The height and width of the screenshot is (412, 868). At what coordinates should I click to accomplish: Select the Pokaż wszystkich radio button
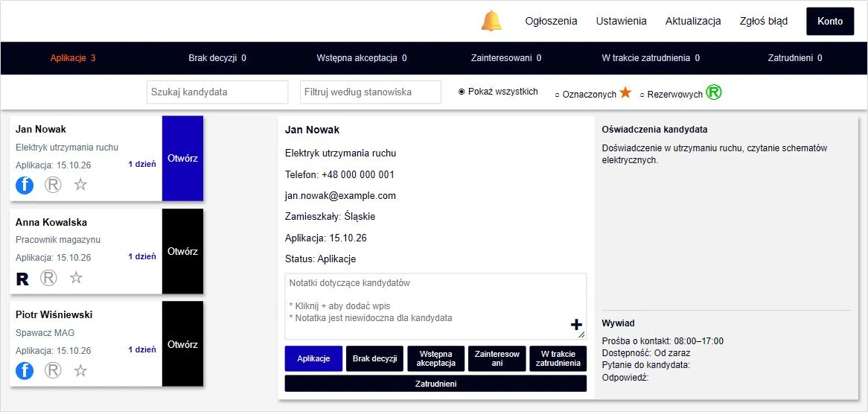coord(462,92)
